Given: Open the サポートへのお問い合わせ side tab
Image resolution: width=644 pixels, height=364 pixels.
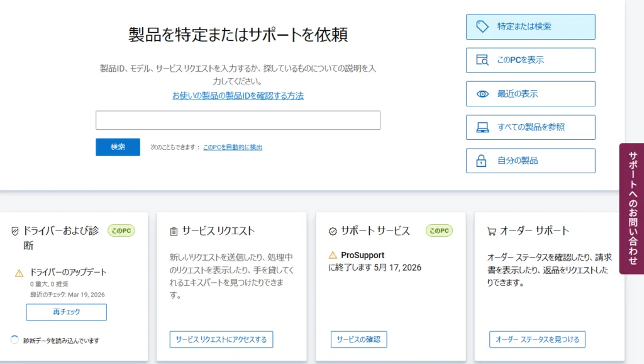Looking at the screenshot, I should point(632,208).
